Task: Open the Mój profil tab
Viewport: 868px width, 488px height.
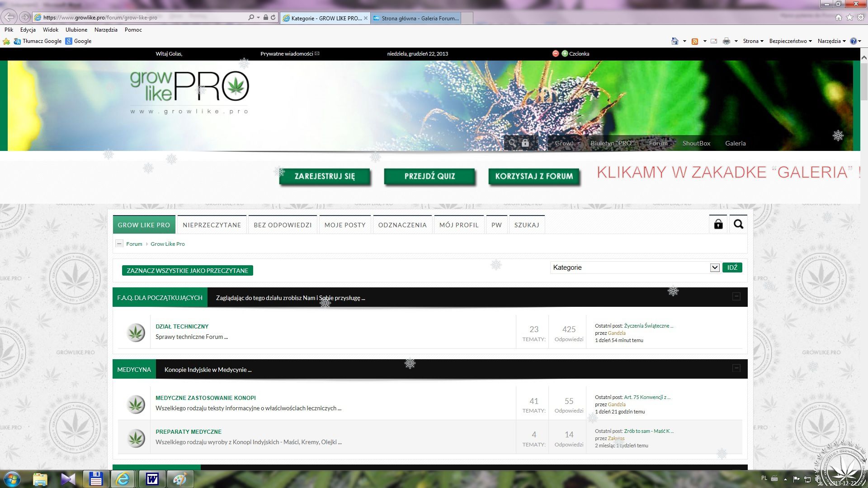Action: tap(459, 225)
